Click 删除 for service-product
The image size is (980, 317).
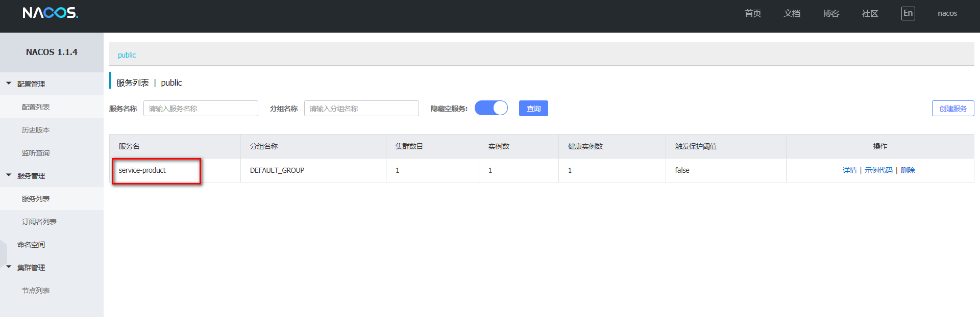pyautogui.click(x=908, y=170)
